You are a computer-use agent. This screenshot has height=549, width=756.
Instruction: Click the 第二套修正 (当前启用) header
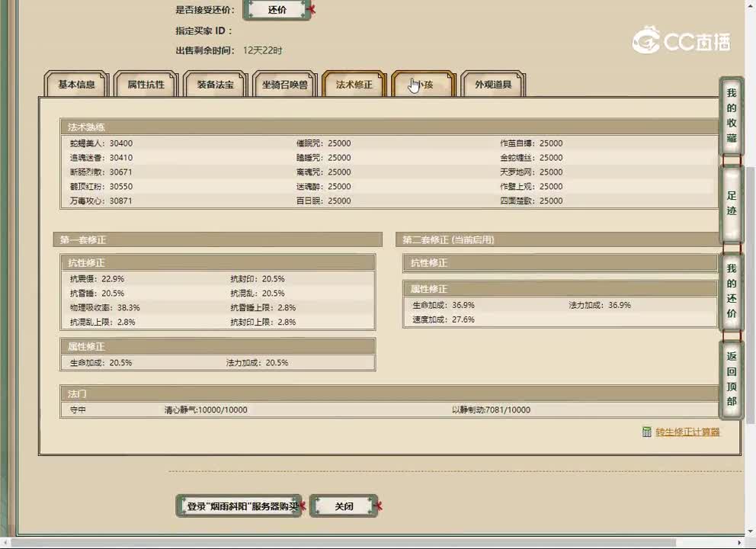(448, 240)
